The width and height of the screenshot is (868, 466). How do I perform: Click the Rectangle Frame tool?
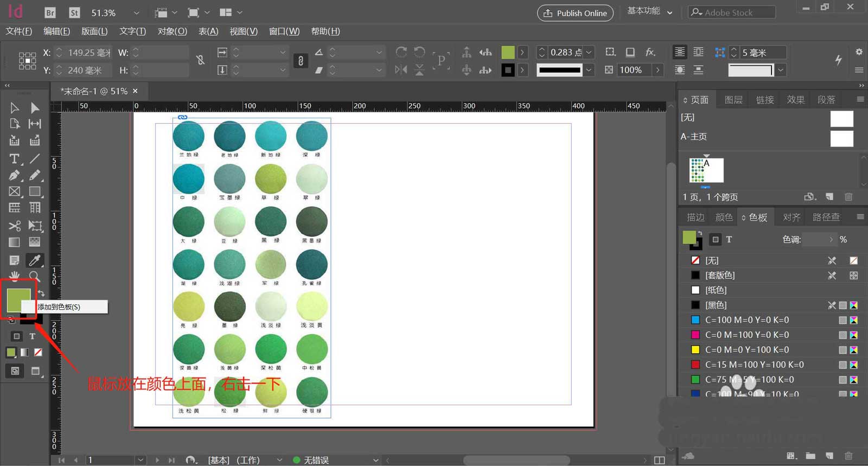pyautogui.click(x=15, y=191)
